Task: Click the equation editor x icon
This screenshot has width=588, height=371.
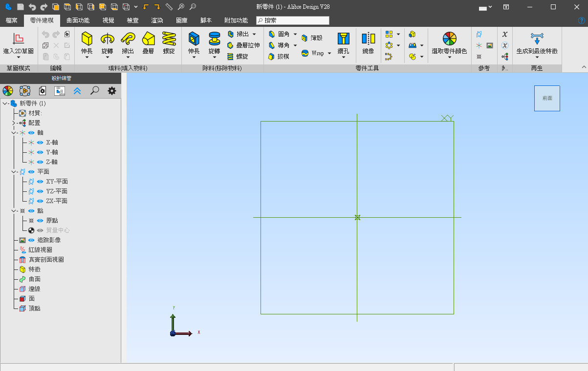Action: [505, 34]
